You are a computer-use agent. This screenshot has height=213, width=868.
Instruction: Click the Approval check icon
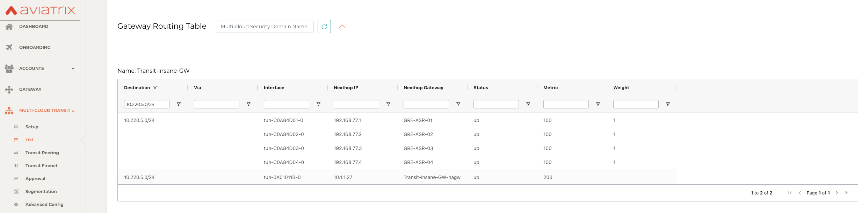point(16,179)
